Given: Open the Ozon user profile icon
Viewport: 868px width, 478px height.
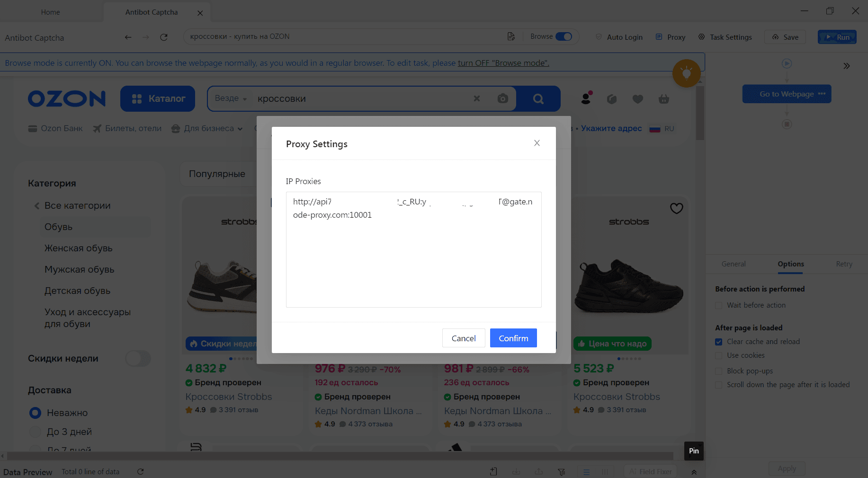Looking at the screenshot, I should [x=586, y=97].
